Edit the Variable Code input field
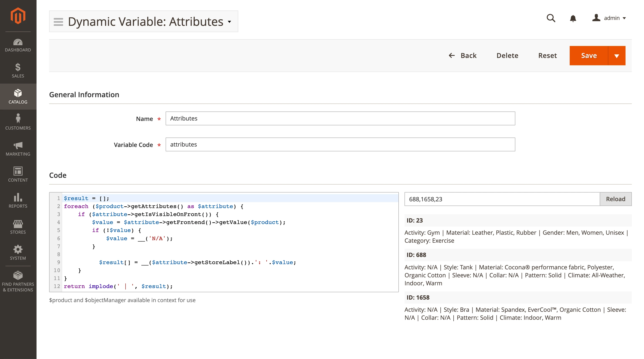This screenshot has width=644, height=359. coord(340,144)
